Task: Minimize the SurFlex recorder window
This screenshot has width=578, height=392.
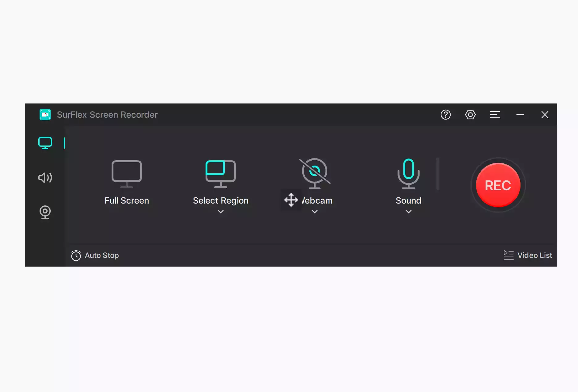Action: coord(520,115)
